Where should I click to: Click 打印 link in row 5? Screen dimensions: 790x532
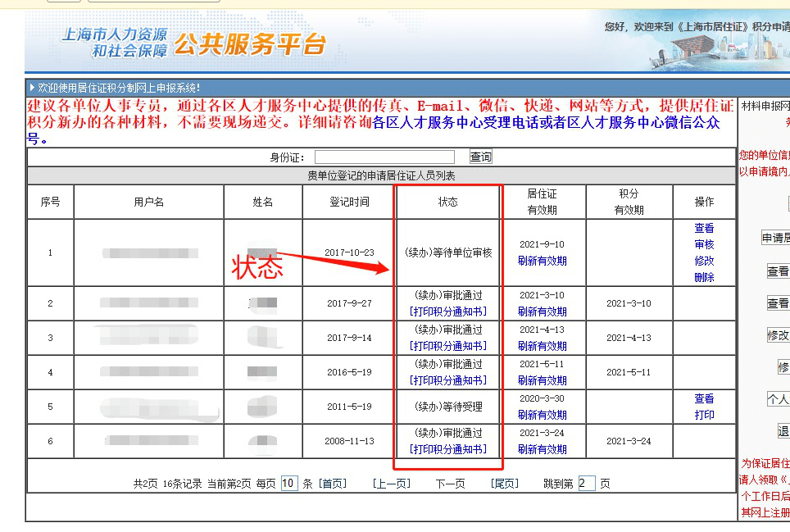click(x=704, y=415)
